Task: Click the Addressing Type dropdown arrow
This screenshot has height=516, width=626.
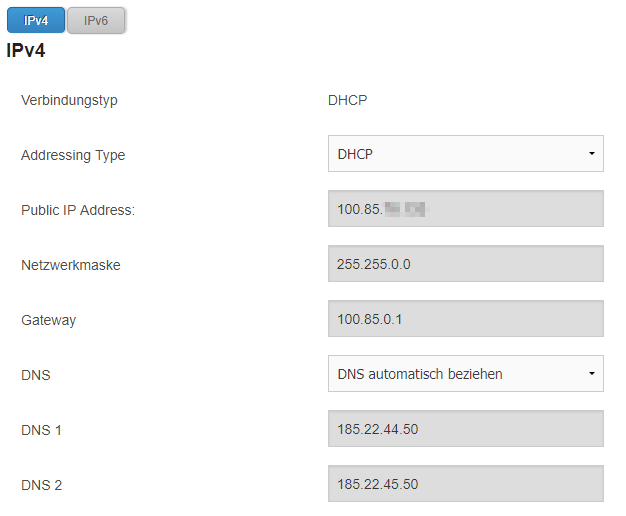Action: coord(592,154)
